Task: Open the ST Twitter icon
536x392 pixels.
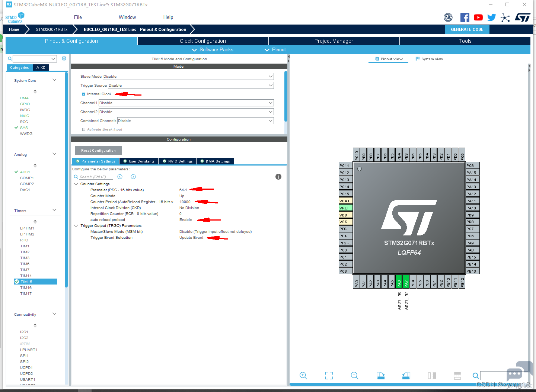Action: pyautogui.click(x=492, y=17)
